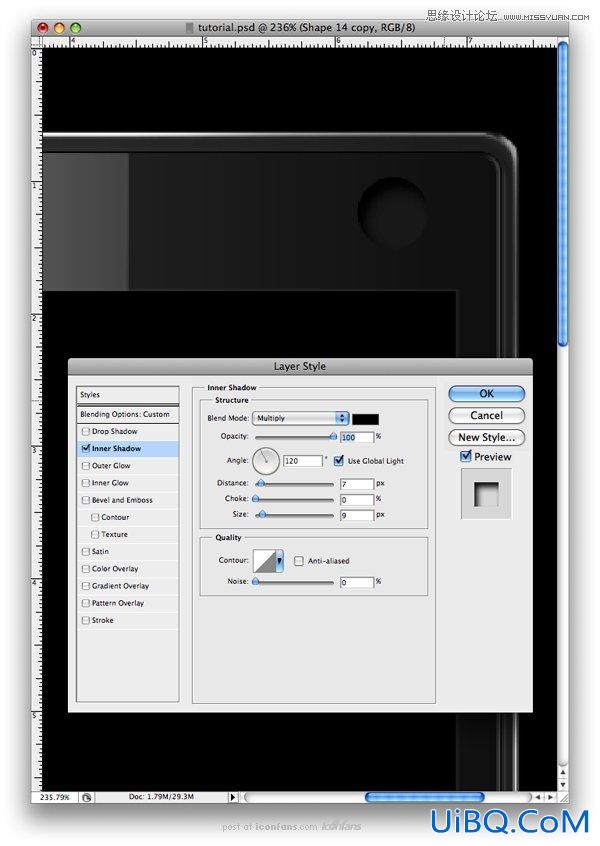
Task: Click the Noise value field
Action: click(357, 582)
